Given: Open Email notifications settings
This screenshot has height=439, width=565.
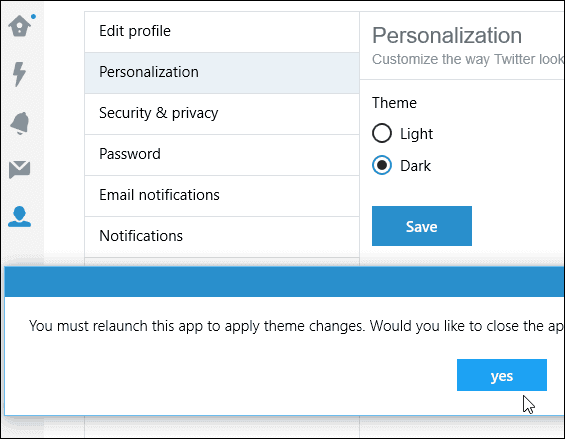Looking at the screenshot, I should [222, 196].
